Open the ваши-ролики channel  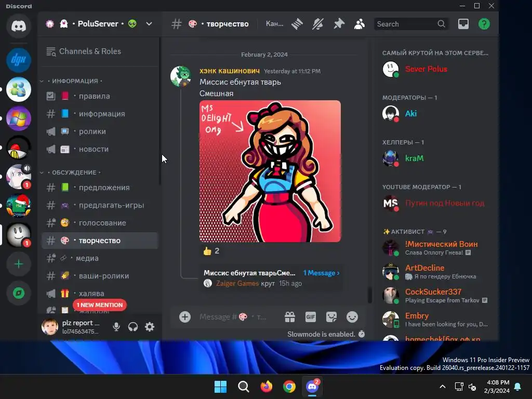pos(100,275)
